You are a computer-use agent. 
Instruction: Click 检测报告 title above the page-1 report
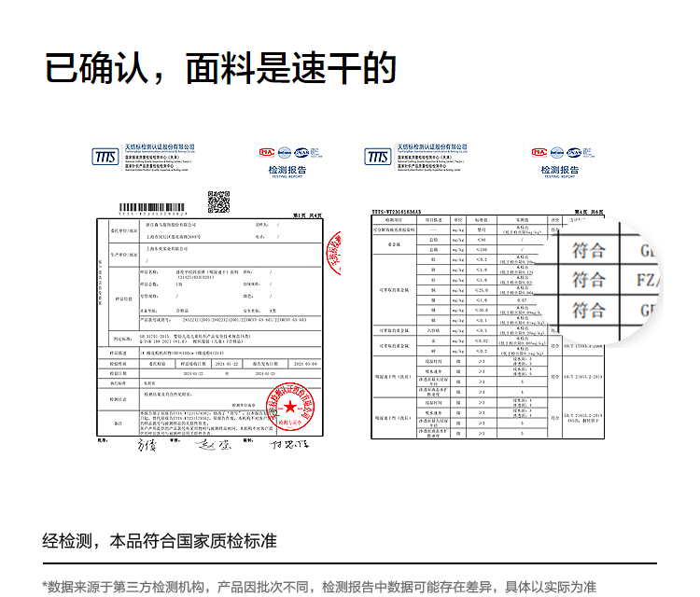[x=287, y=170]
